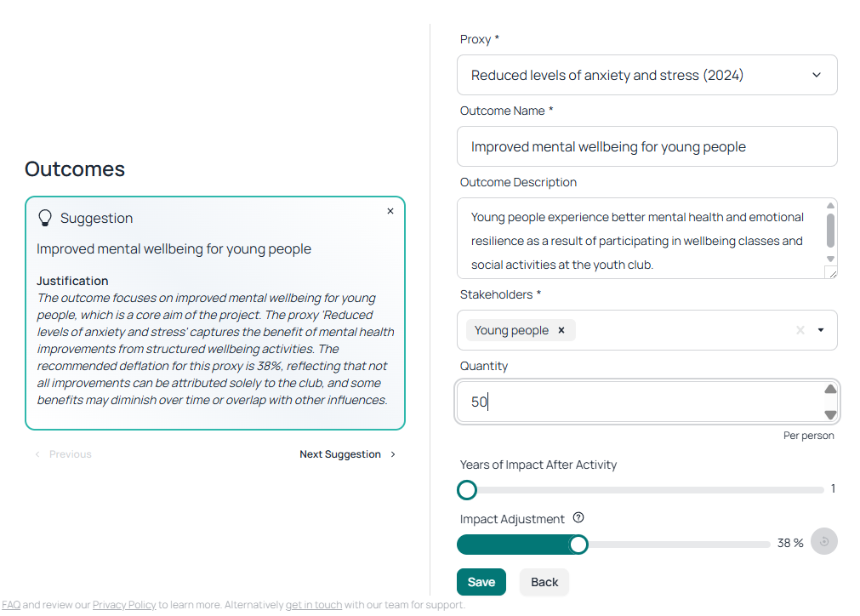Click the lightbulb Suggestion icon
Image resolution: width=860 pixels, height=616 pixels.
click(x=45, y=218)
